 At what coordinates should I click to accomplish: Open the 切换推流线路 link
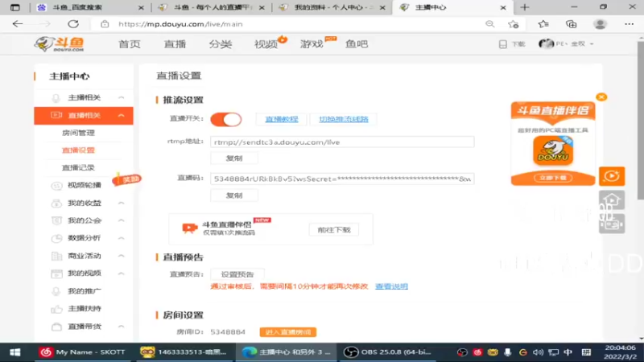344,119
